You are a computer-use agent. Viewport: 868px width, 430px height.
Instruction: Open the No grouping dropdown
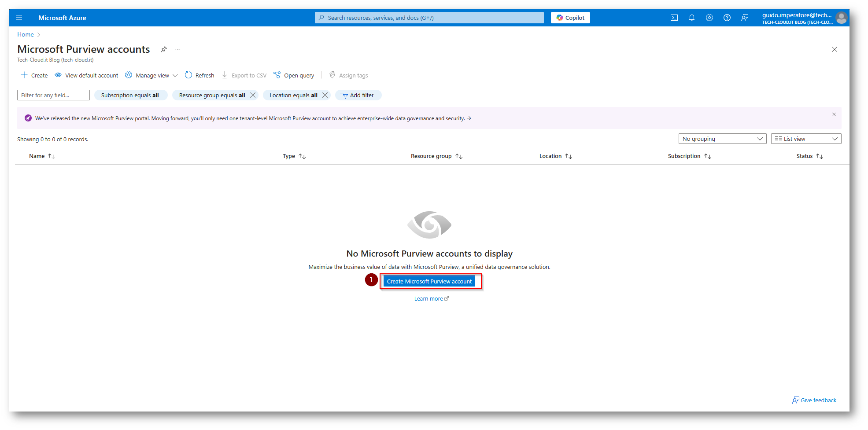722,139
